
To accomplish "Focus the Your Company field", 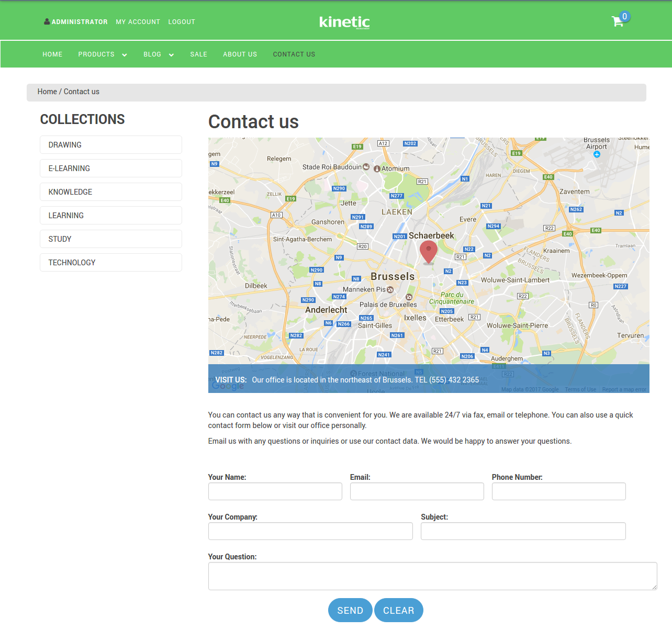I will coord(310,531).
